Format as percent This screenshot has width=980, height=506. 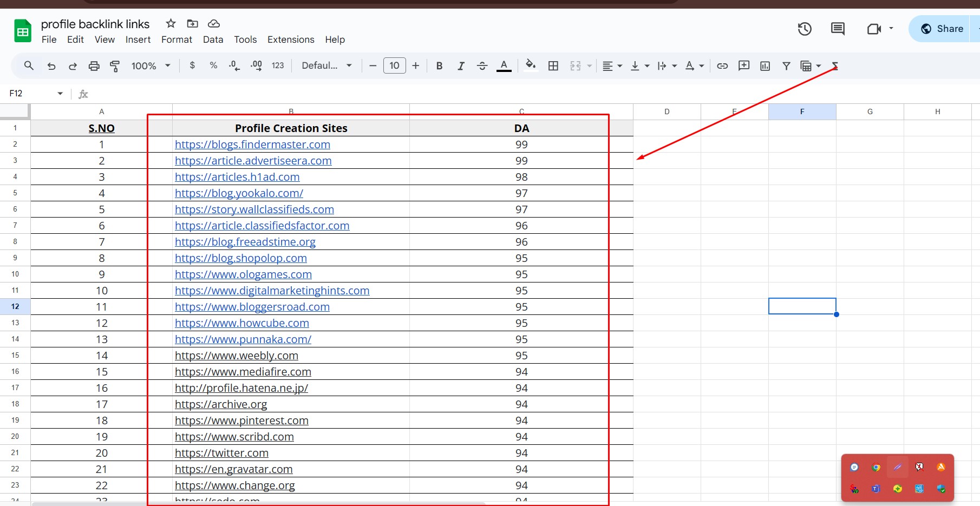(x=213, y=65)
